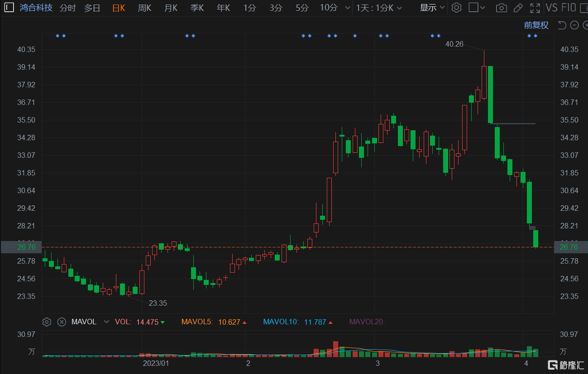Screen dimensions: 588x374
Task: Open the F10 company info
Action: pos(569,8)
